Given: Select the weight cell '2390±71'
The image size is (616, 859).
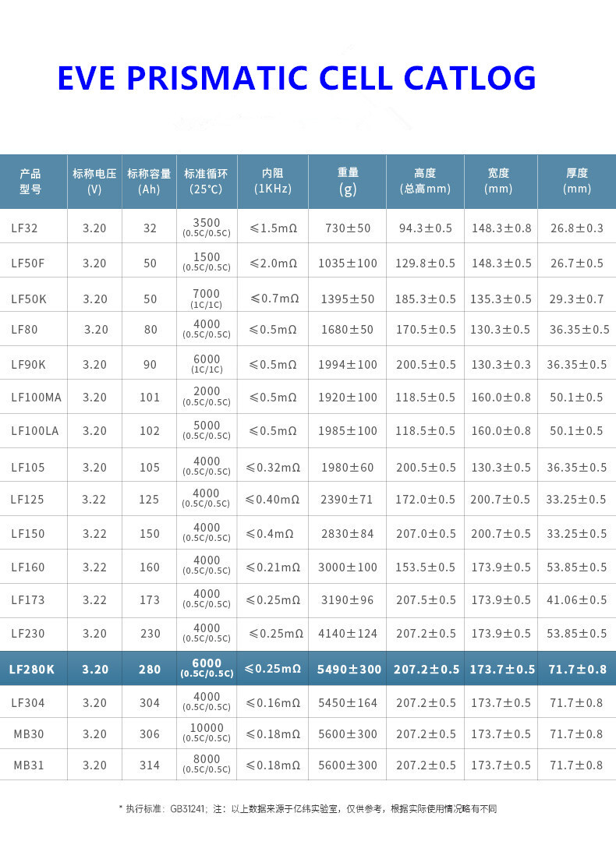Looking at the screenshot, I should click(346, 499).
